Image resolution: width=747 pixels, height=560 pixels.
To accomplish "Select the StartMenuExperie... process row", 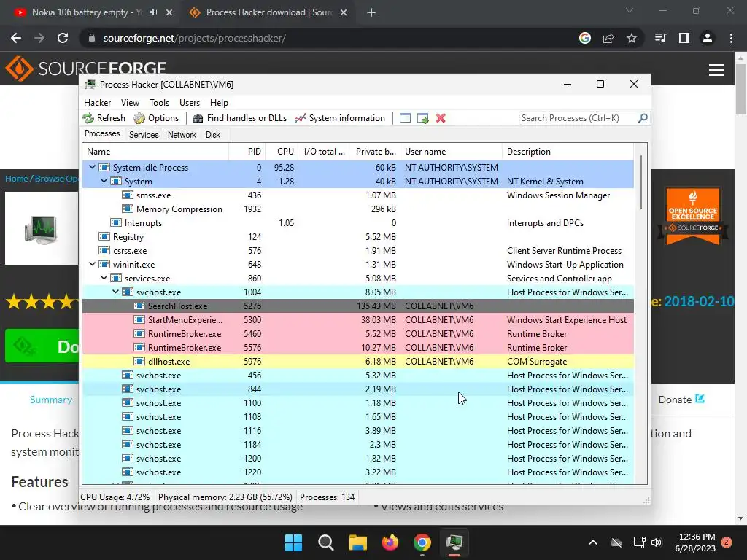I will point(357,320).
